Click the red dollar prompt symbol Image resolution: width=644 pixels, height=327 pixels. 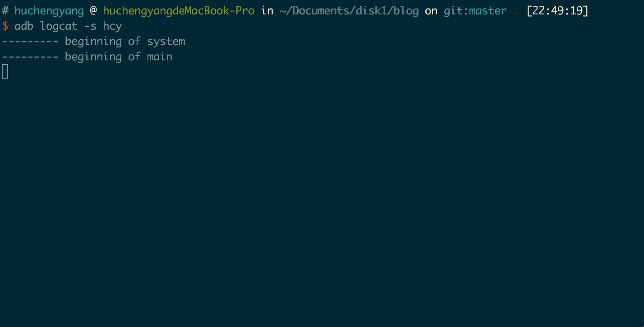click(5, 26)
